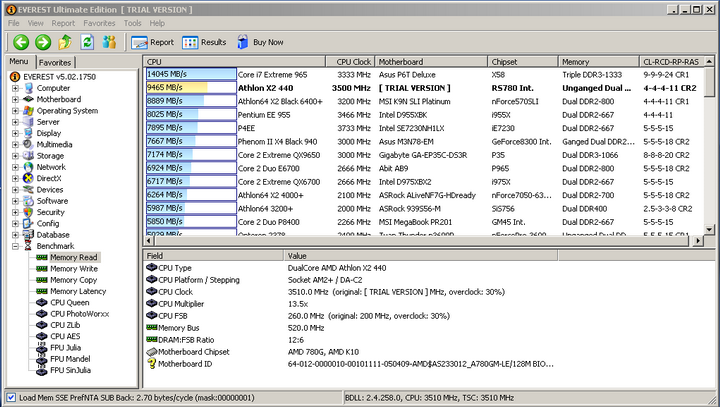Click the 8889 MB/s result bar
Image resolution: width=720 pixels, height=407 pixels.
pos(191,101)
